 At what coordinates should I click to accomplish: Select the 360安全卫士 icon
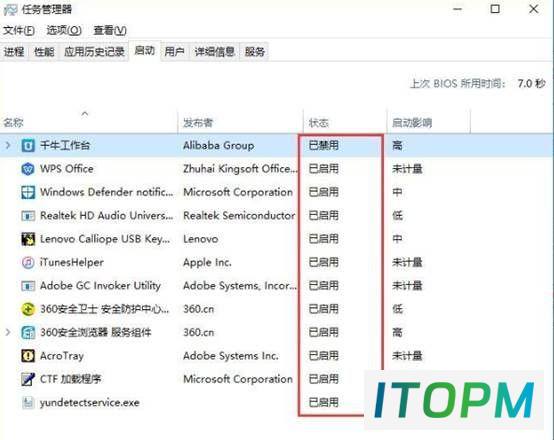(28, 309)
